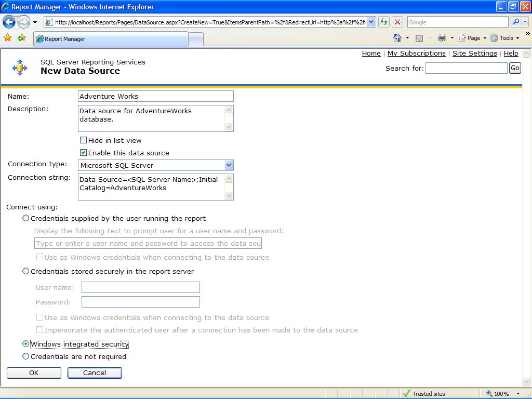The image size is (532, 399).
Task: Click the page icon in address bar
Action: [x=49, y=22]
